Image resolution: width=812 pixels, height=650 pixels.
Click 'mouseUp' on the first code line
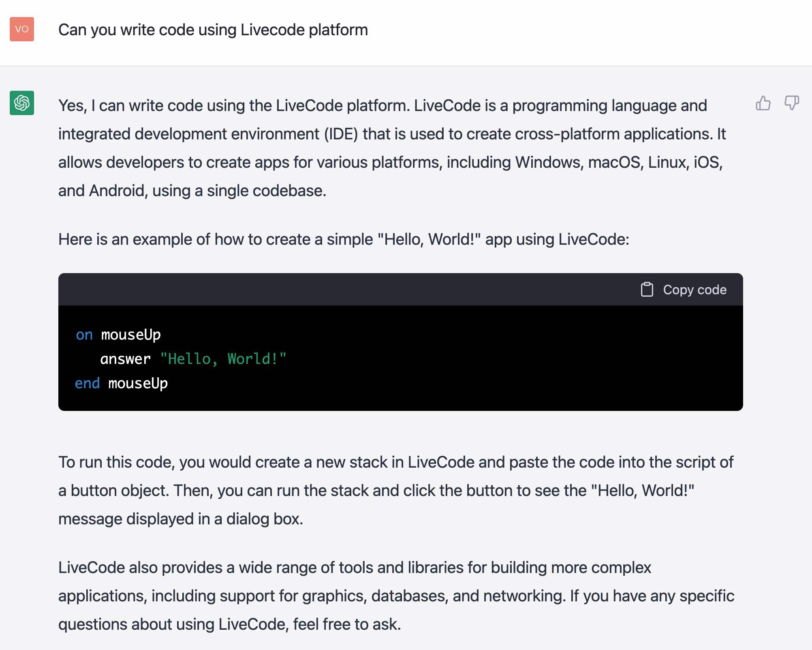pos(131,335)
